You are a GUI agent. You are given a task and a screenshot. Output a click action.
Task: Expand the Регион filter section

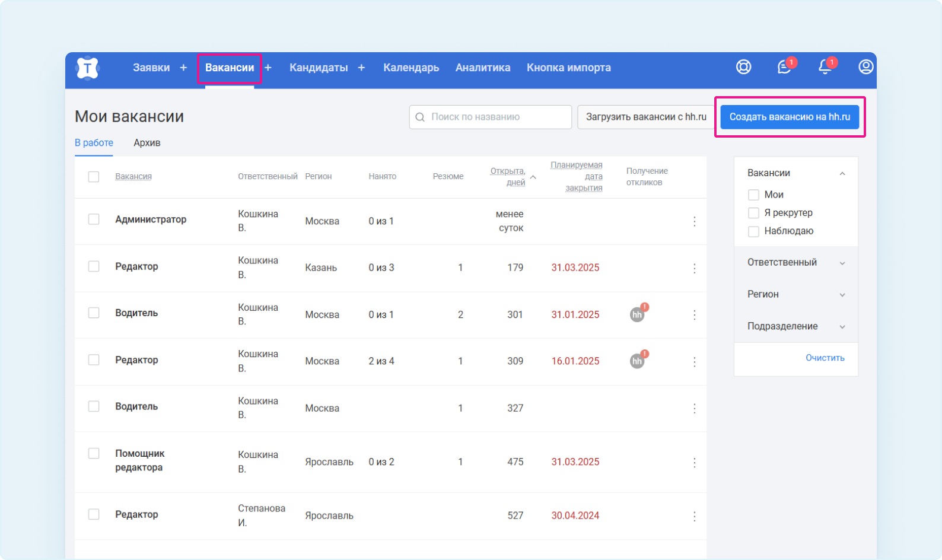coord(795,294)
